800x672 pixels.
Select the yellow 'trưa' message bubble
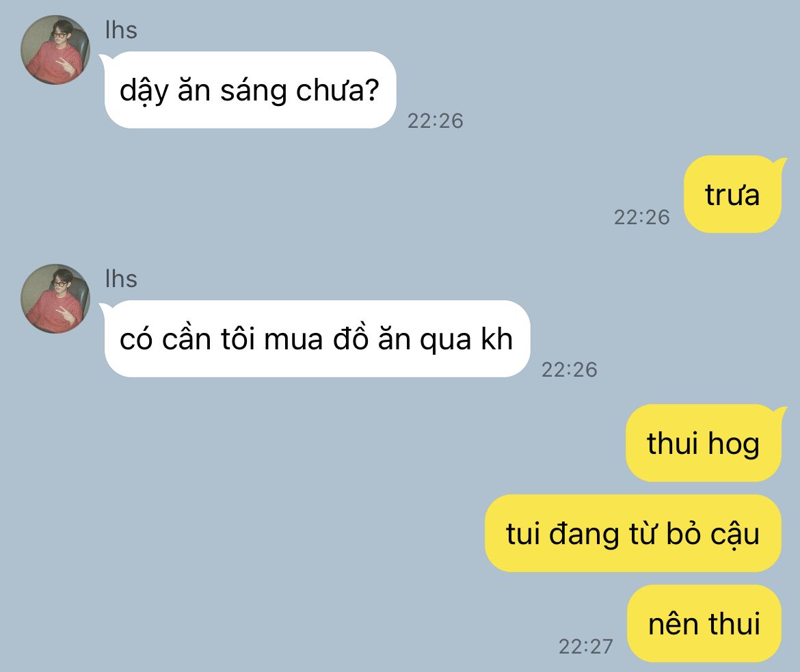tap(732, 194)
